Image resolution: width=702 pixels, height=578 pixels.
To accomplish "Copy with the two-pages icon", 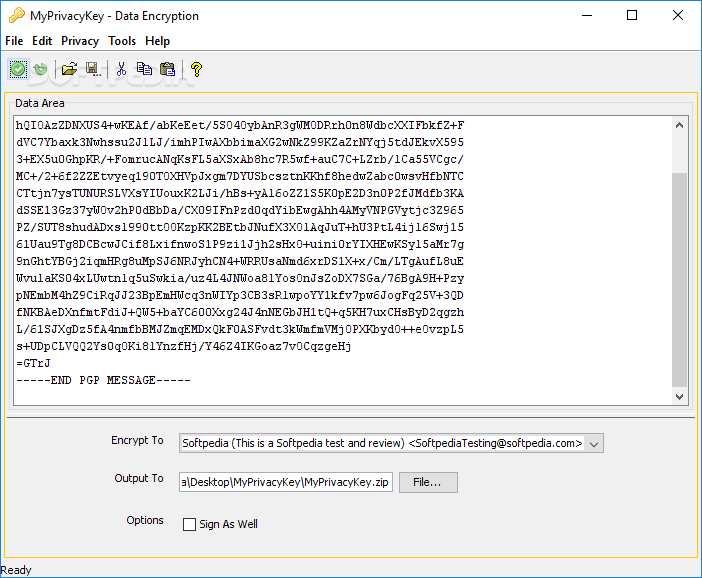I will pyautogui.click(x=144, y=69).
